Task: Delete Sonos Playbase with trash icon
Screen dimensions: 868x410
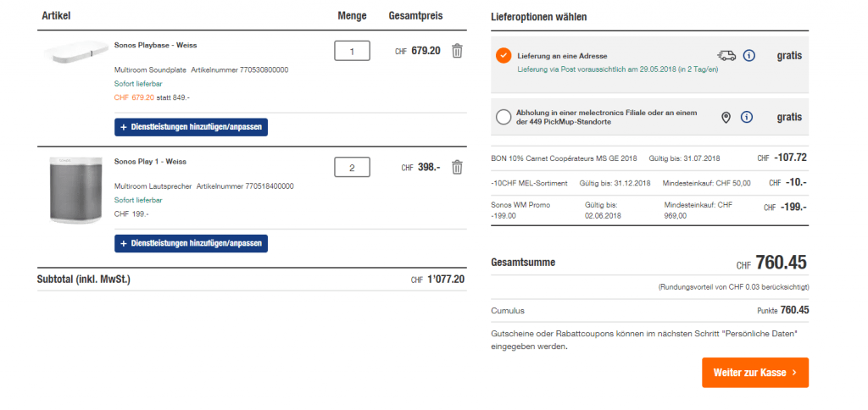Action: pos(457,51)
